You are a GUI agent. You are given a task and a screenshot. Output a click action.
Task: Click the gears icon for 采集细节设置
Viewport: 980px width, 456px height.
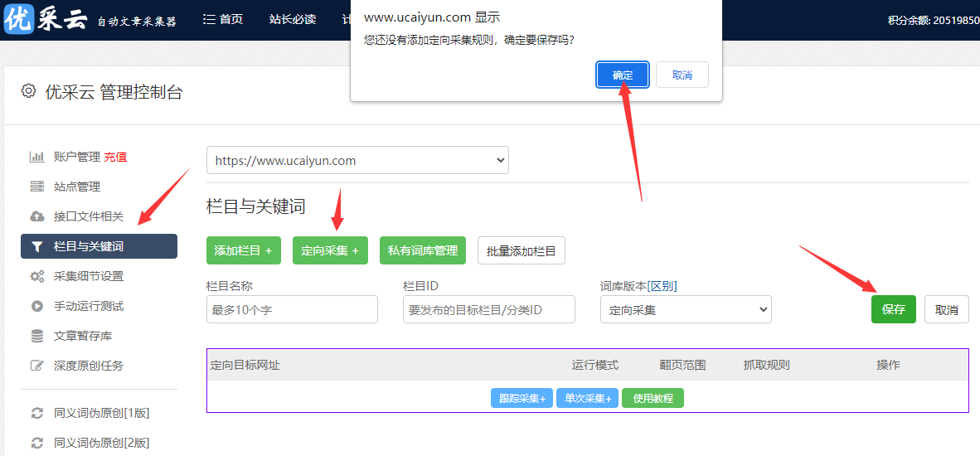pyautogui.click(x=37, y=276)
